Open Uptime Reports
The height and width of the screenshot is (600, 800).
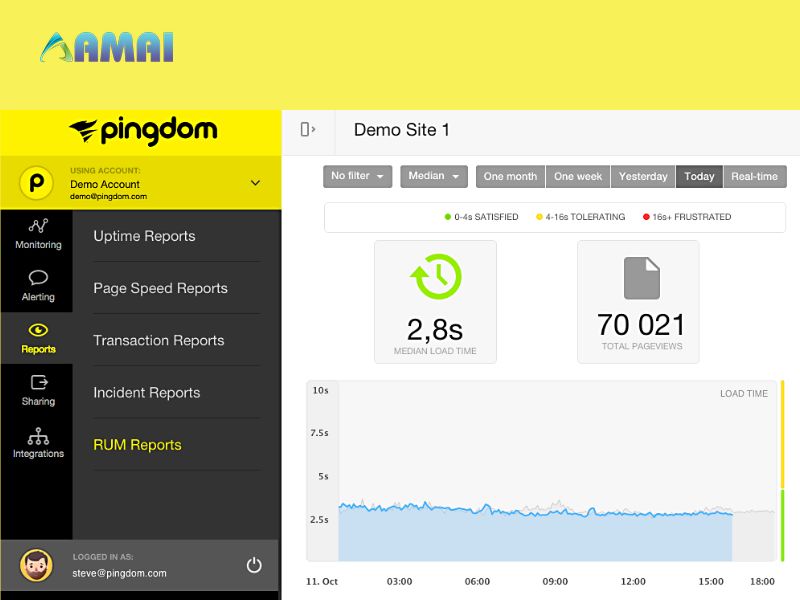[144, 236]
